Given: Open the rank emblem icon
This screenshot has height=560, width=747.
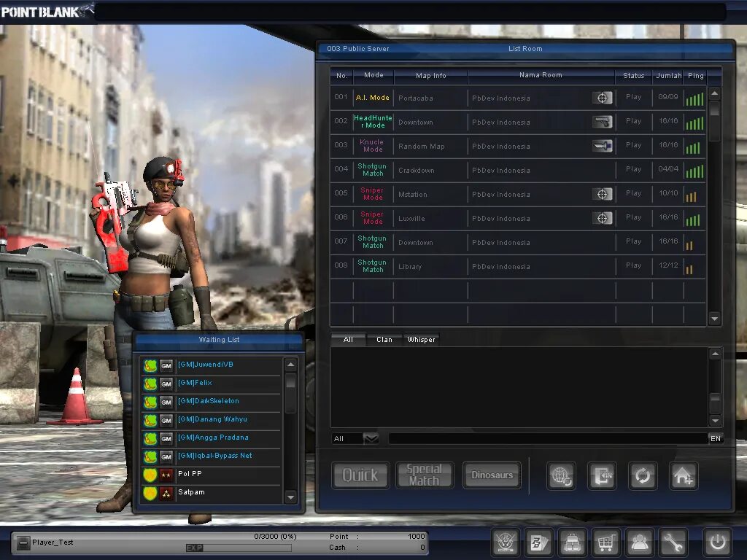Looking at the screenshot, I should coord(507,542).
